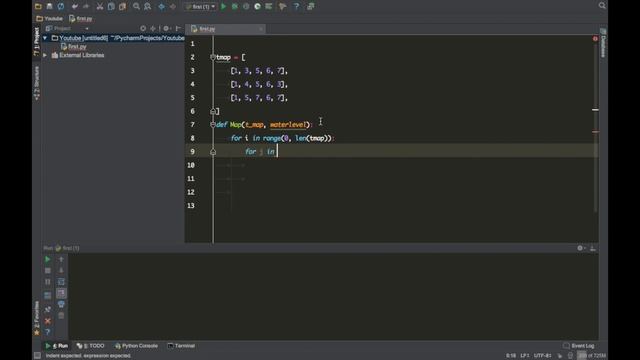The height and width of the screenshot is (360, 640).
Task: Fold the tmap list at line 2
Action: pos(213,58)
